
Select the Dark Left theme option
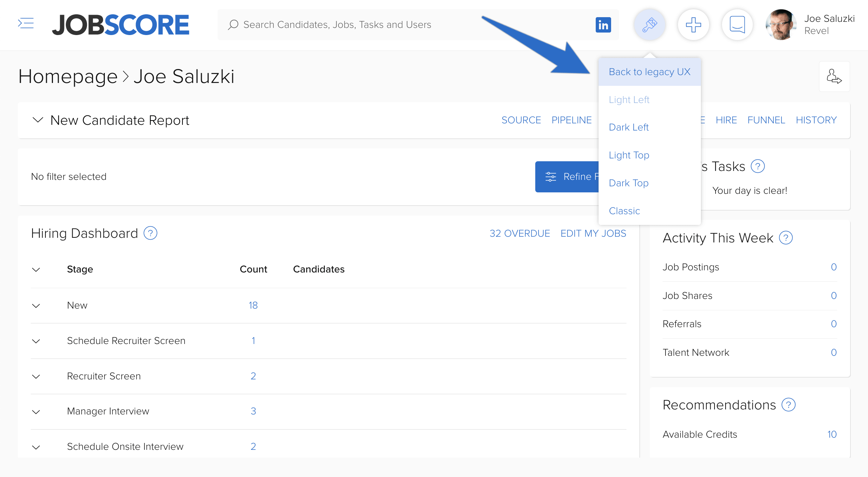coord(629,127)
